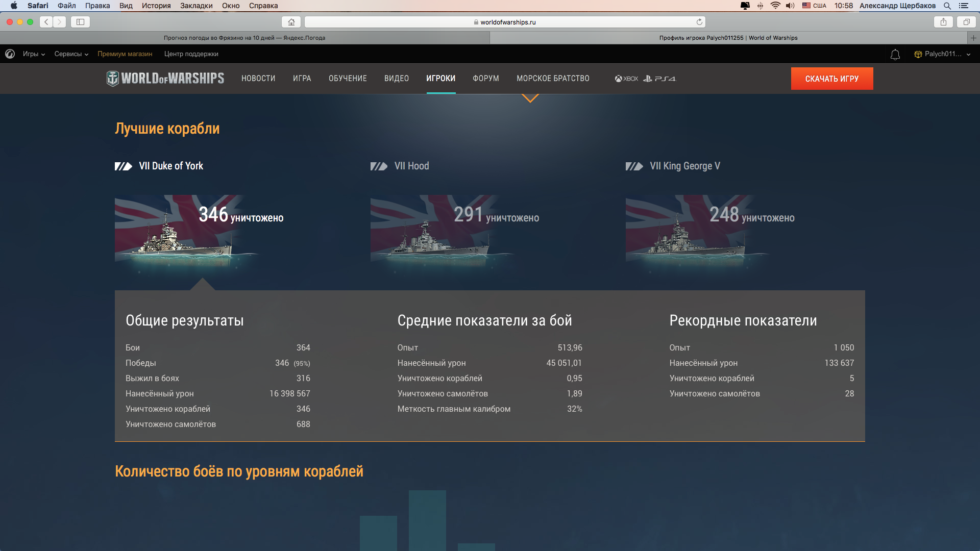Go to ВИДЕО section
The image size is (980, 551).
397,79
